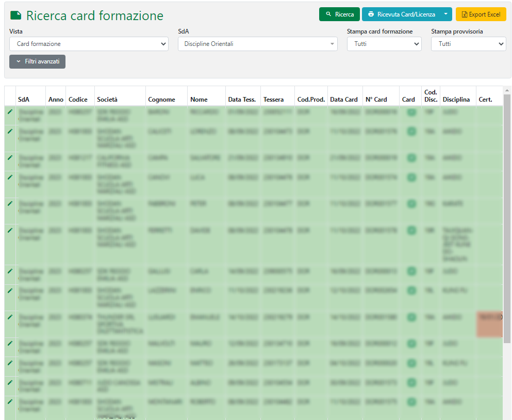The width and height of the screenshot is (512, 420).
Task: Click the Excel file icon in Export Excel
Action: (464, 14)
